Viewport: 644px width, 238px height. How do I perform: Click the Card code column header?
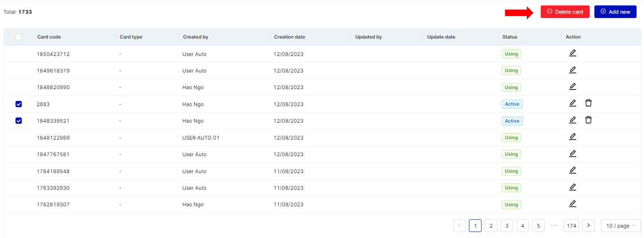click(x=49, y=37)
